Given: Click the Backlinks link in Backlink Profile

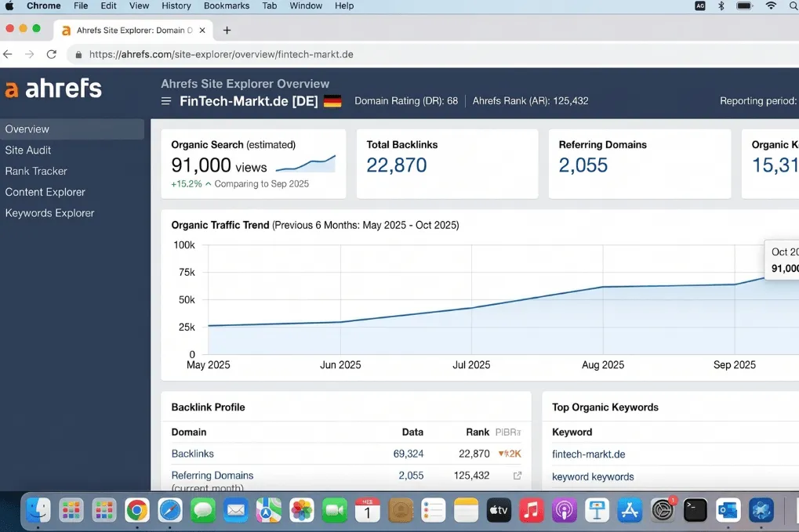Looking at the screenshot, I should point(193,454).
